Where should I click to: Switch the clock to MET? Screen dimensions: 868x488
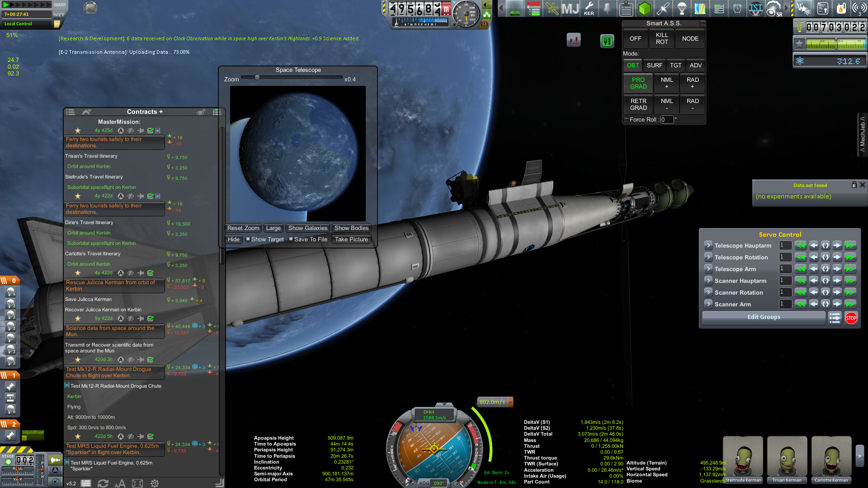click(59, 14)
